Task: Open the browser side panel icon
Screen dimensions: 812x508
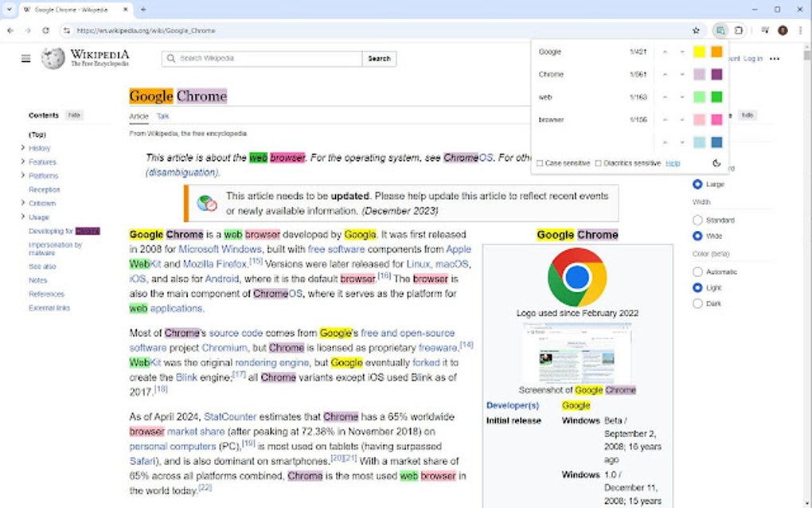Action: point(738,30)
